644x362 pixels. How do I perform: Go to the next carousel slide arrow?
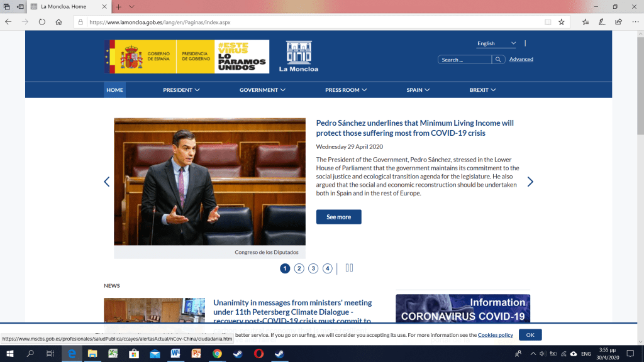(530, 182)
